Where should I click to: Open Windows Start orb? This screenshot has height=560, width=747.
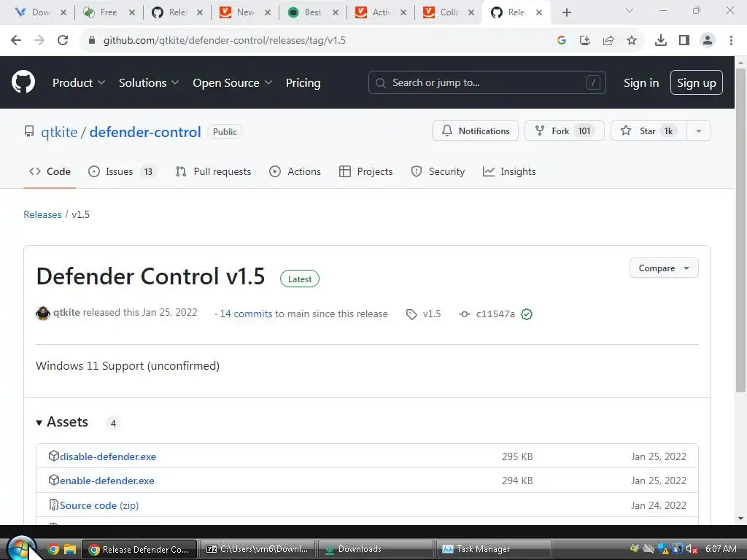tap(21, 548)
